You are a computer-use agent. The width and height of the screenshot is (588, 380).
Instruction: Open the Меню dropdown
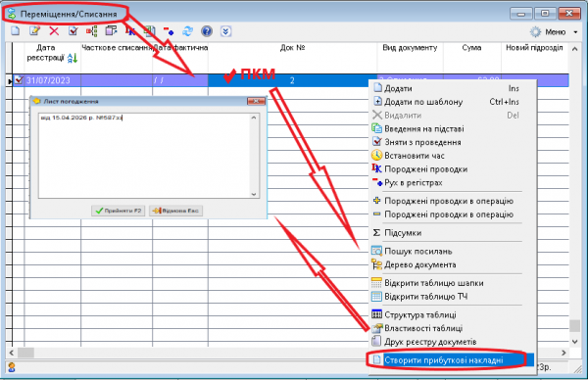click(x=554, y=32)
